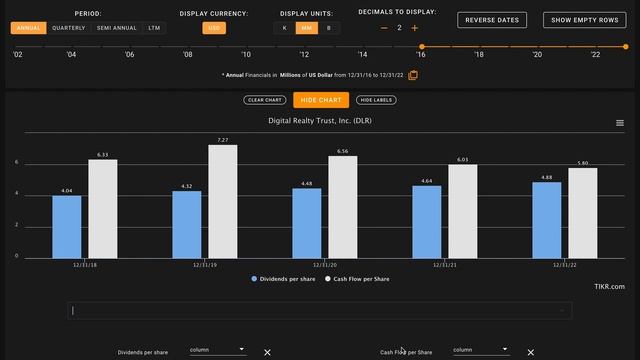
Task: Click the end handle of date range slider
Action: 626,47
